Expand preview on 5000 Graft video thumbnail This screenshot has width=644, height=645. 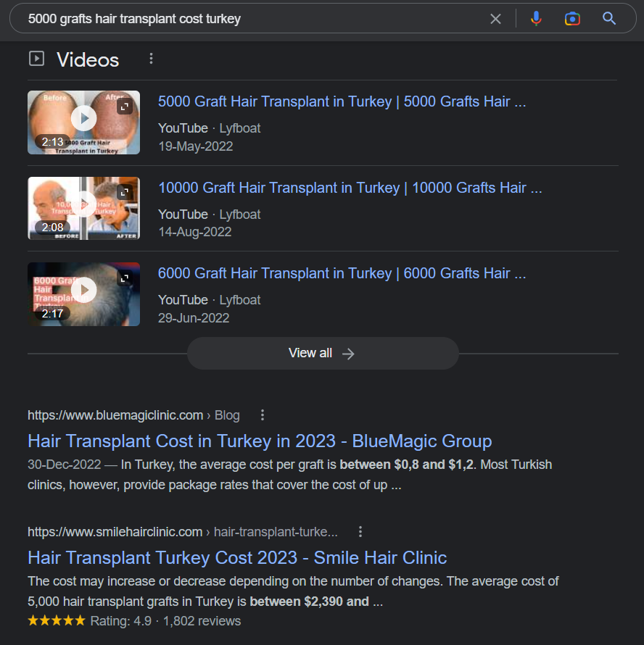(x=125, y=107)
